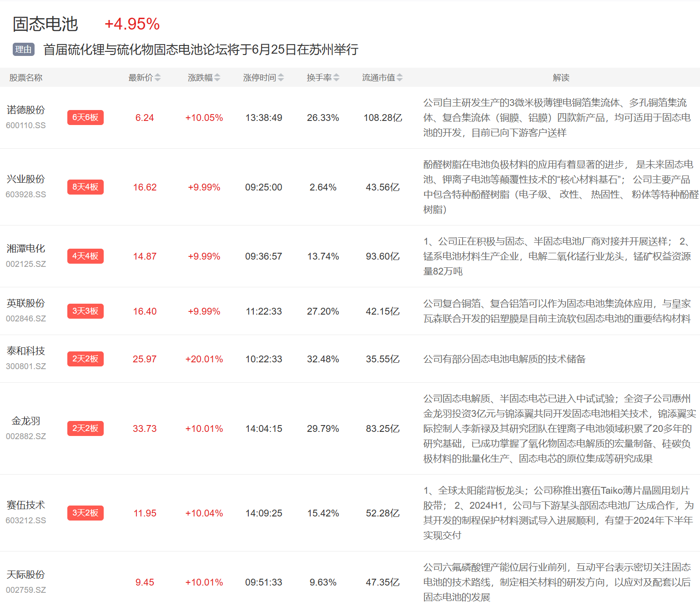Click the 解读 column header
Viewport: 700px width, 611px height.
(x=561, y=78)
